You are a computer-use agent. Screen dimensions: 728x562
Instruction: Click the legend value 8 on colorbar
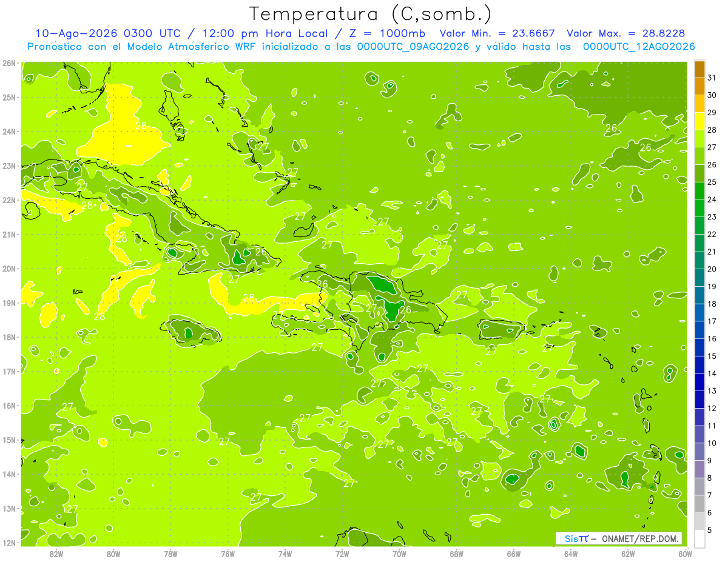pyautogui.click(x=710, y=478)
